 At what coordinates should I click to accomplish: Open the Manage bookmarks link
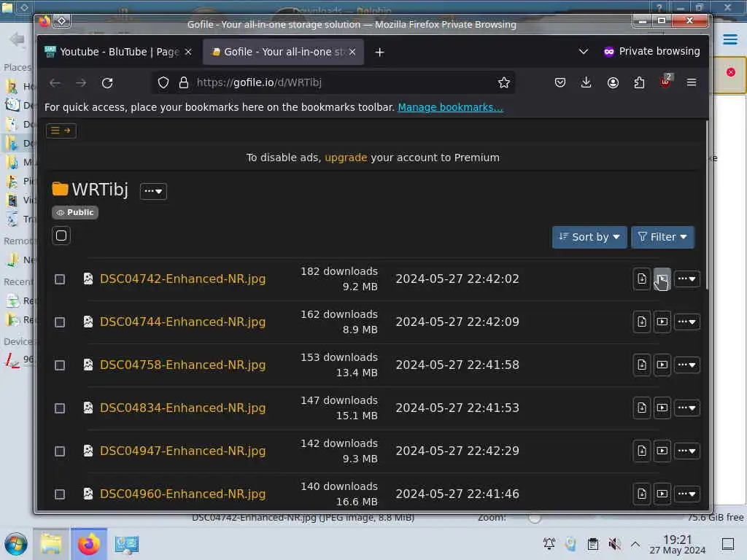pos(450,107)
